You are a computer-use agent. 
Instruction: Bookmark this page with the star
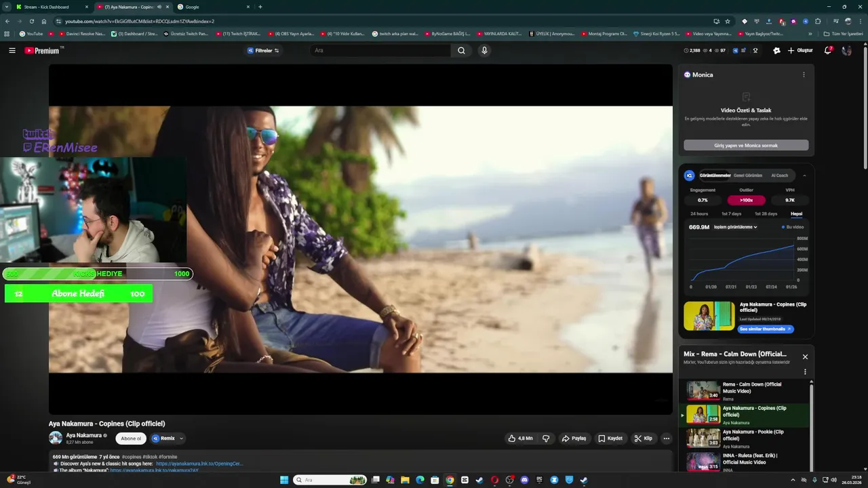tap(728, 21)
